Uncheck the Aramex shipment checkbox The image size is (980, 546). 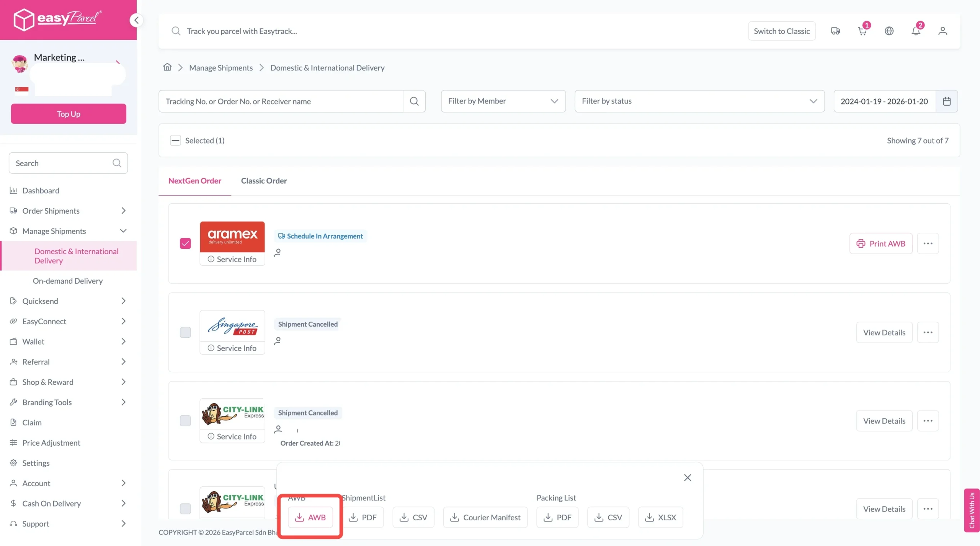click(x=185, y=244)
